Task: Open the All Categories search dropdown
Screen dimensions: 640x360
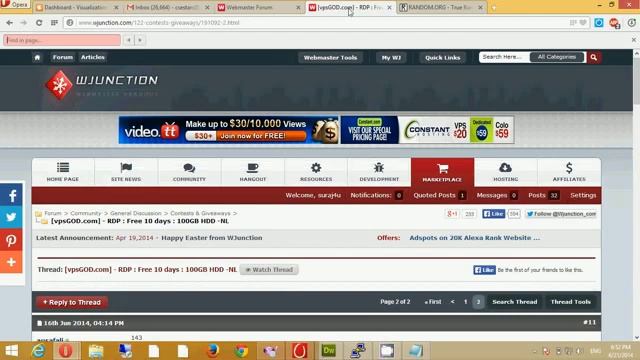Action: (557, 57)
